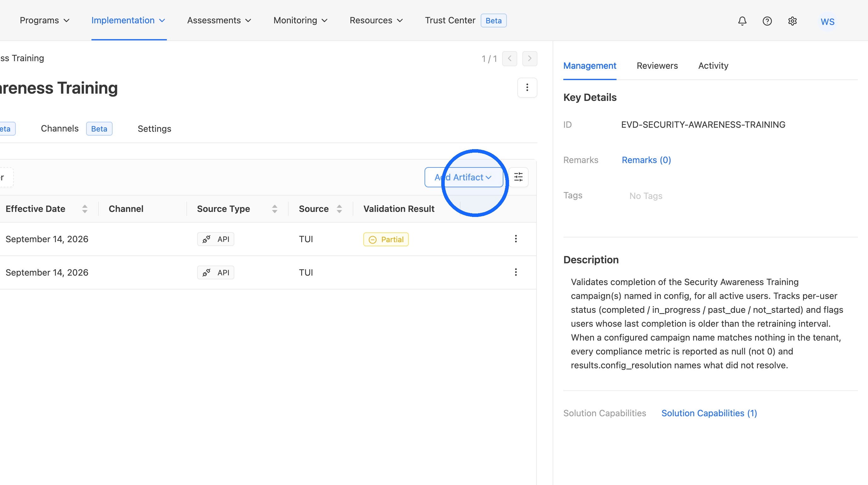Open row actions for the second TUI artifact
Screen dimensions: 868x485
(516, 272)
